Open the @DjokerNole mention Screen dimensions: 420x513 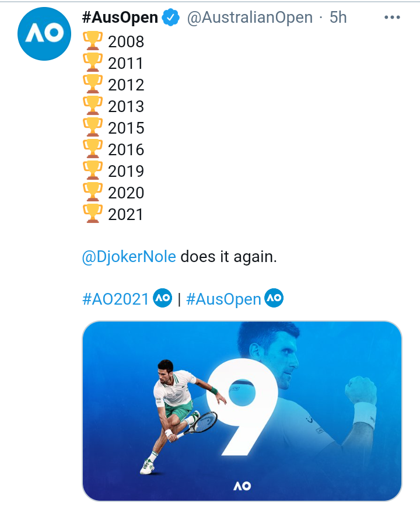(x=129, y=257)
